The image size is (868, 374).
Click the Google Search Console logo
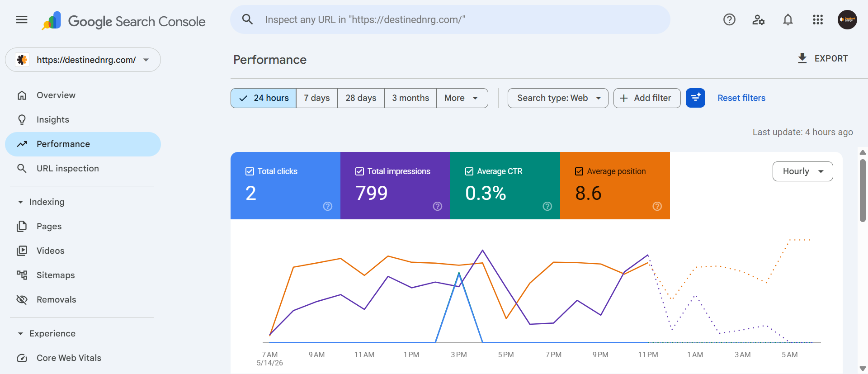123,21
